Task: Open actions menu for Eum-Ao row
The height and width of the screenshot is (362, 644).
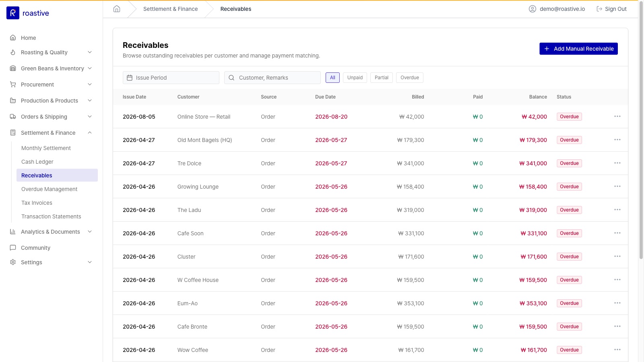Action: (x=617, y=303)
